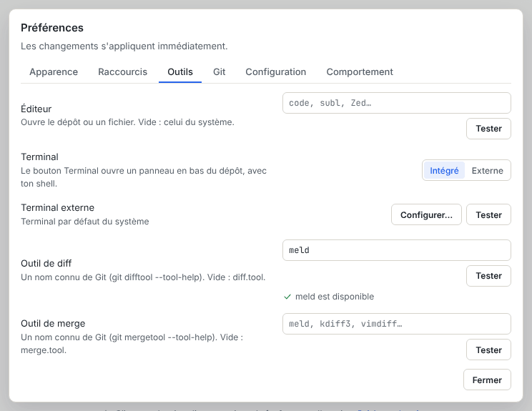Image resolution: width=532 pixels, height=411 pixels.
Task: Click 'Terminal par défaut du système' text
Action: pyautogui.click(x=85, y=222)
